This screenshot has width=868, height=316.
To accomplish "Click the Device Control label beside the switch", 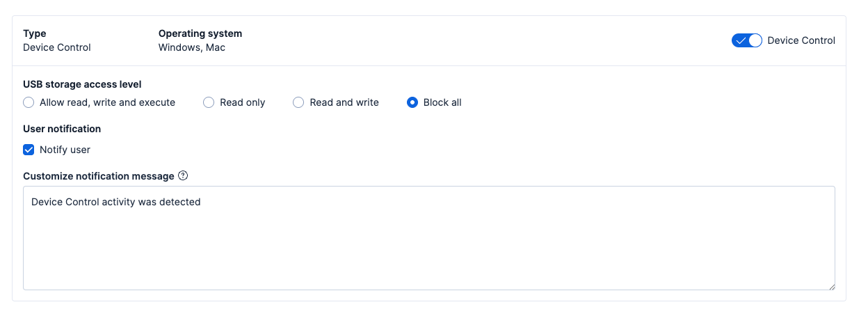I will [x=801, y=40].
